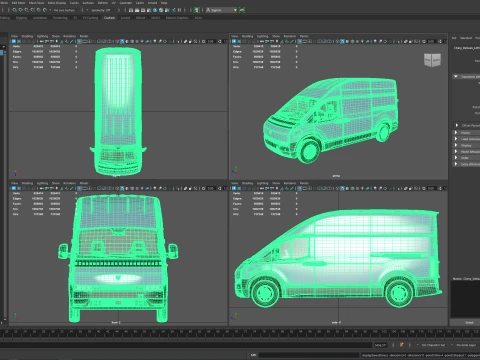480x360 pixels.
Task: Open Selected menu in Attribute Editor
Action: pyautogui.click(x=466, y=38)
